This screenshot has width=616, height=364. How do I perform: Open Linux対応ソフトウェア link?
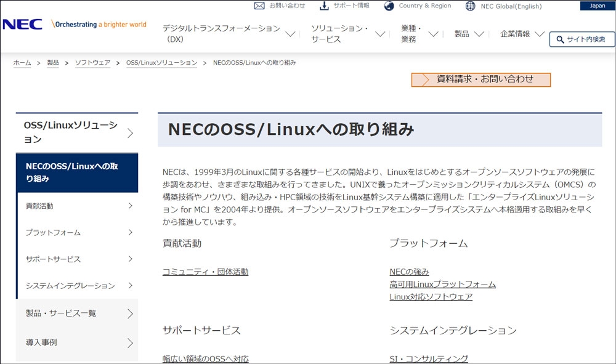pos(431,297)
